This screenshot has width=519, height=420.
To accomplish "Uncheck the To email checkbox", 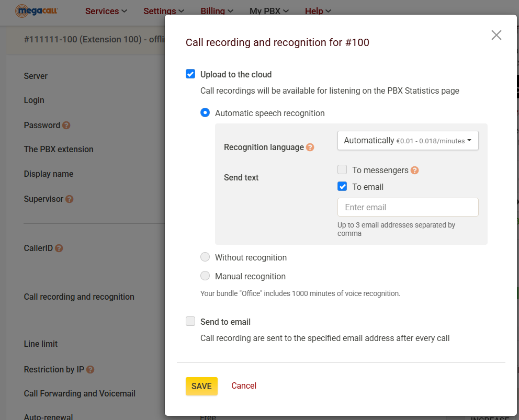I will pos(342,186).
